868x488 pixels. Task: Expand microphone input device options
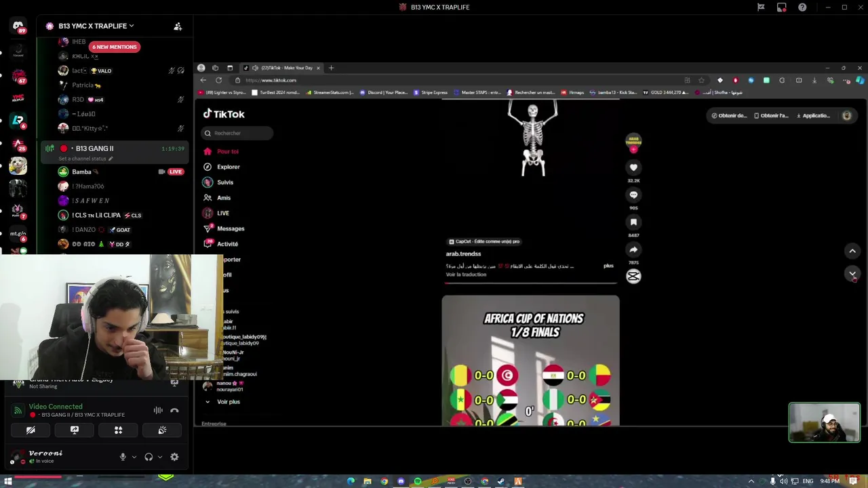point(134,457)
